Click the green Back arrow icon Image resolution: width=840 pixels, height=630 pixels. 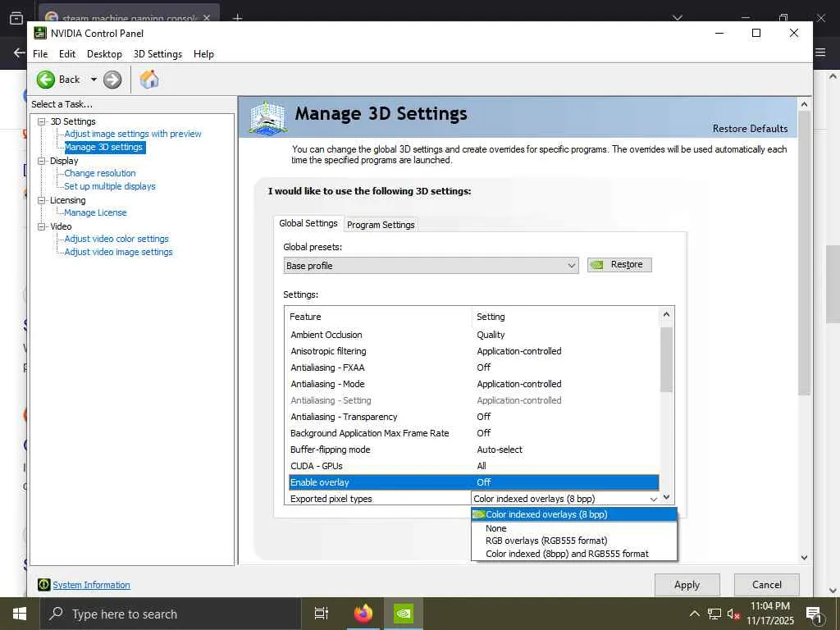(46, 80)
